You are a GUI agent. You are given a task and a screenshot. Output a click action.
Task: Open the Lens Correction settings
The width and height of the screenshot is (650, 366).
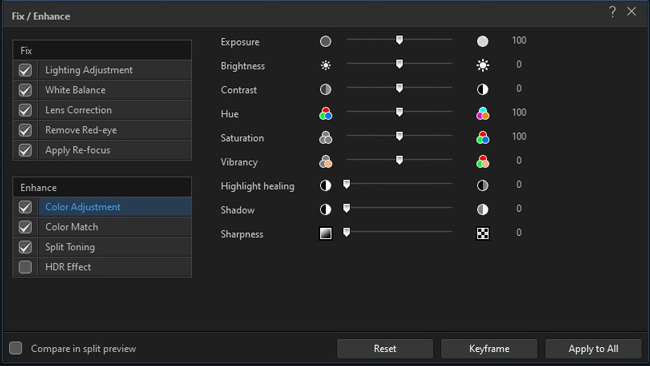coord(115,110)
